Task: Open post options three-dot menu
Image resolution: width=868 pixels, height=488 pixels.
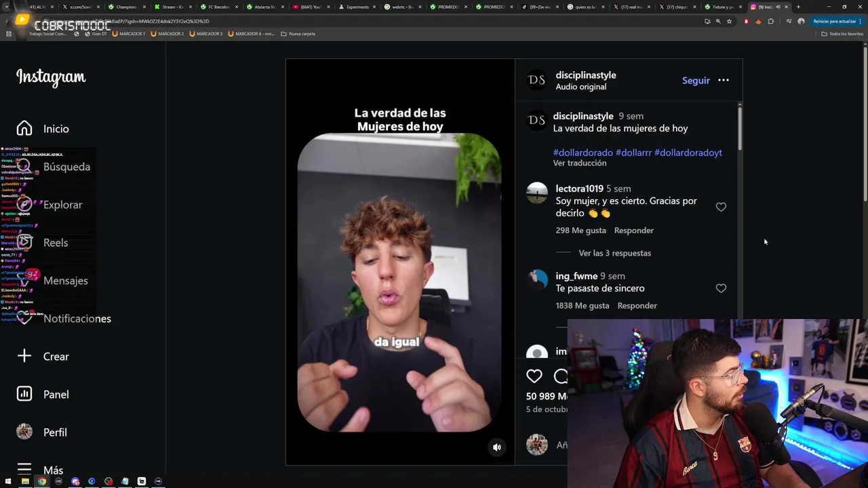Action: [x=724, y=80]
